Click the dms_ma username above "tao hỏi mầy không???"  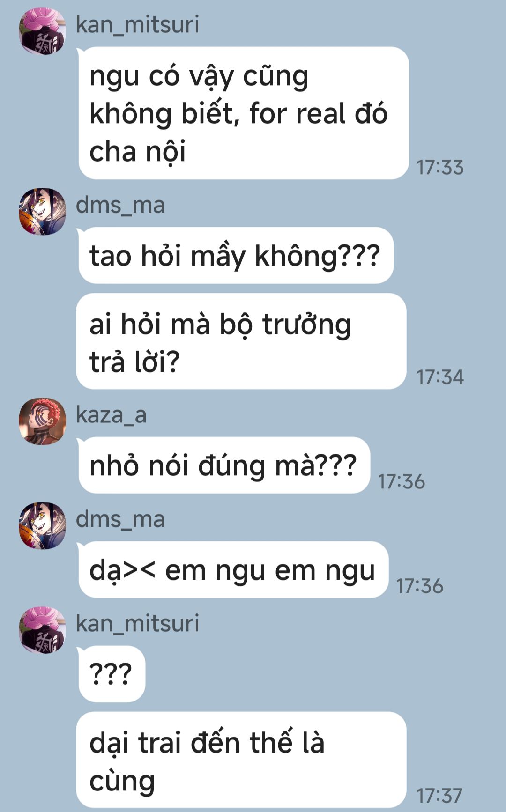coord(120,205)
